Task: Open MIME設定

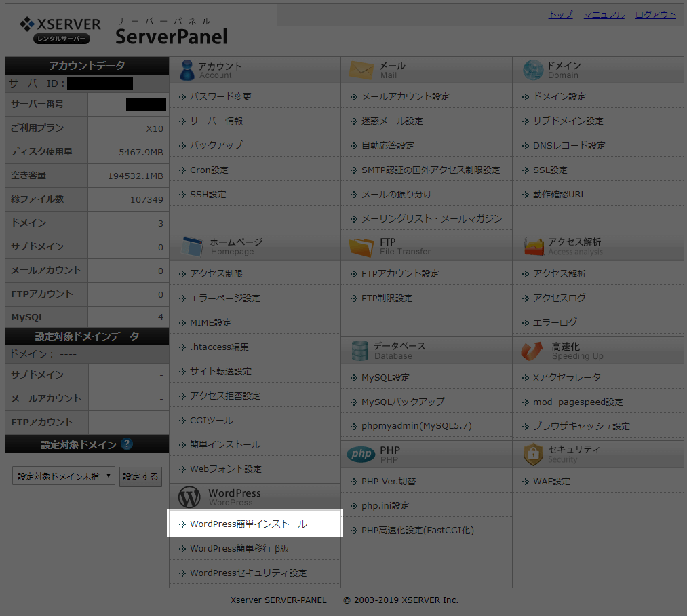Action: point(211,323)
